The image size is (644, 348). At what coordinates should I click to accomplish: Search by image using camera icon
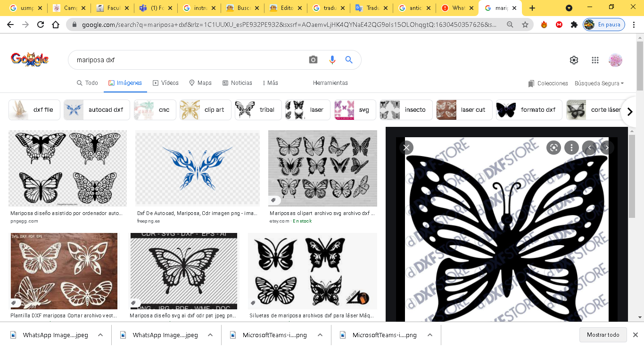(x=313, y=60)
